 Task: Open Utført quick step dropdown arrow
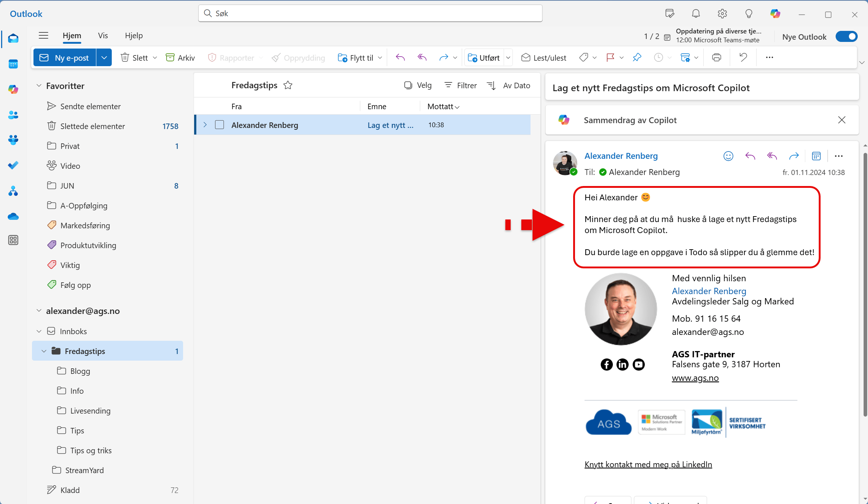click(508, 58)
